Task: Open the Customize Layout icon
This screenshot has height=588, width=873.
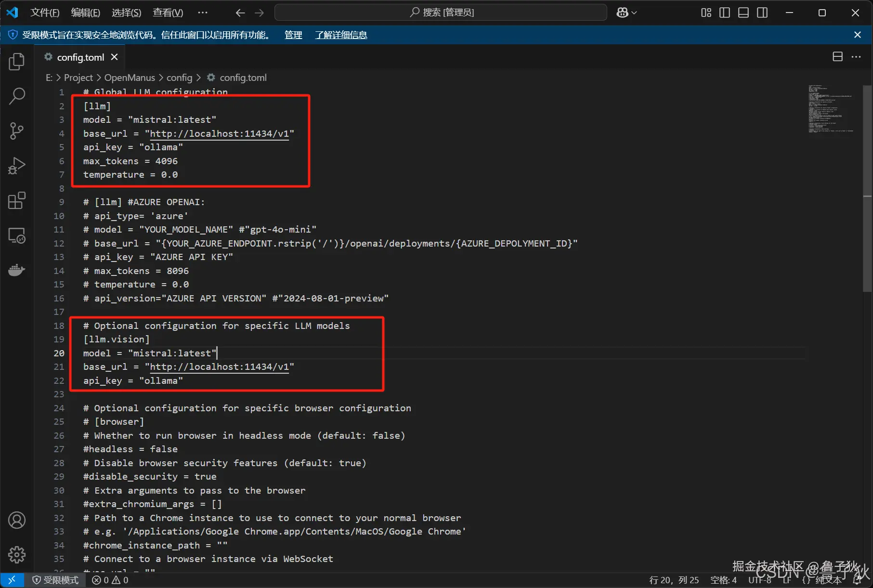Action: click(706, 13)
